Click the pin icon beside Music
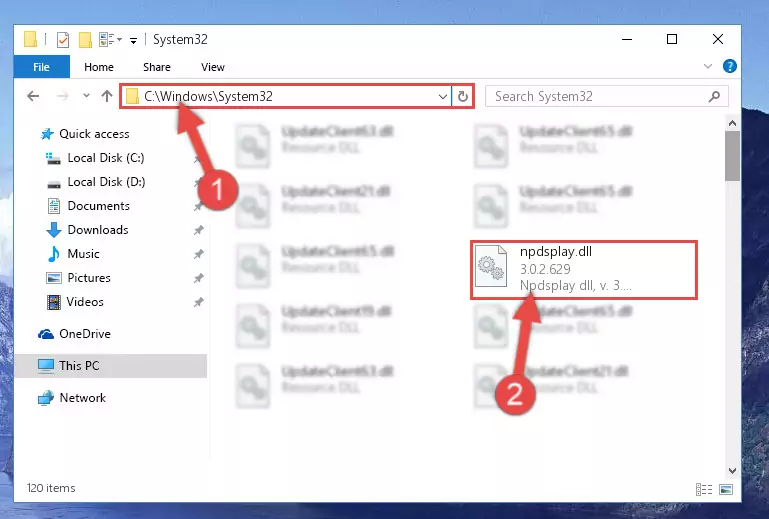This screenshot has width=769, height=519. point(198,254)
